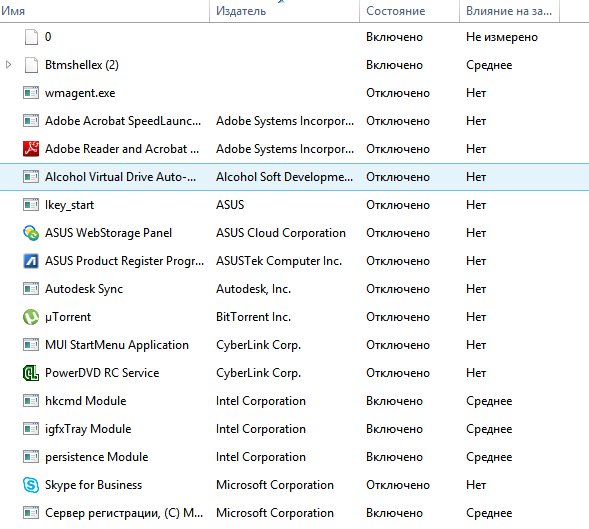Image resolution: width=589 pixels, height=529 pixels.
Task: Click the green µTorrent icon
Action: click(x=31, y=317)
